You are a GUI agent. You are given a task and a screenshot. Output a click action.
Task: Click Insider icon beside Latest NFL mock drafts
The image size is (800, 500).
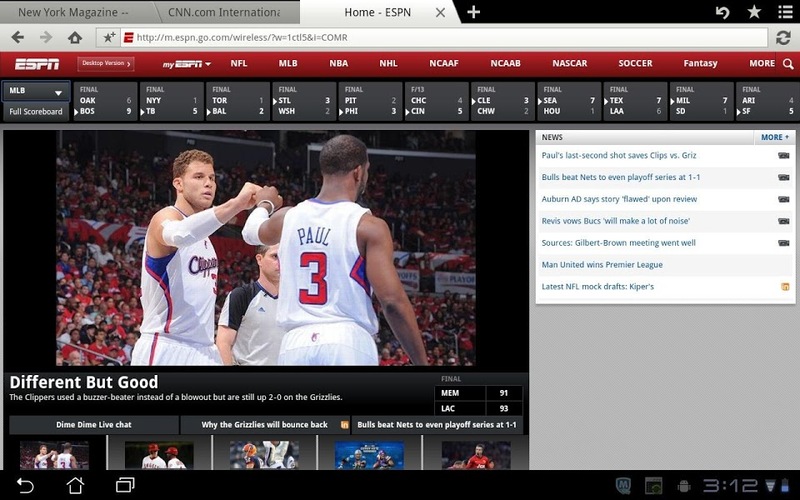(x=785, y=287)
